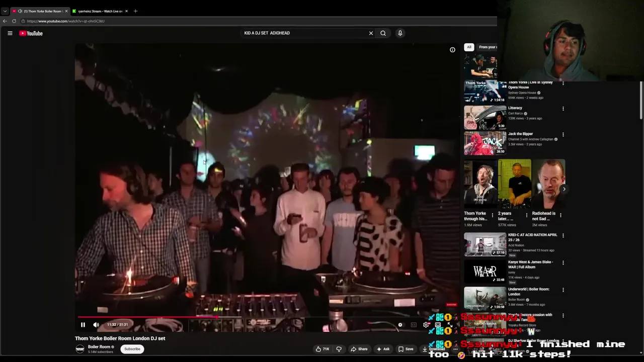
Task: Open 'Radiohead is not Sad' short
Action: (x=548, y=184)
